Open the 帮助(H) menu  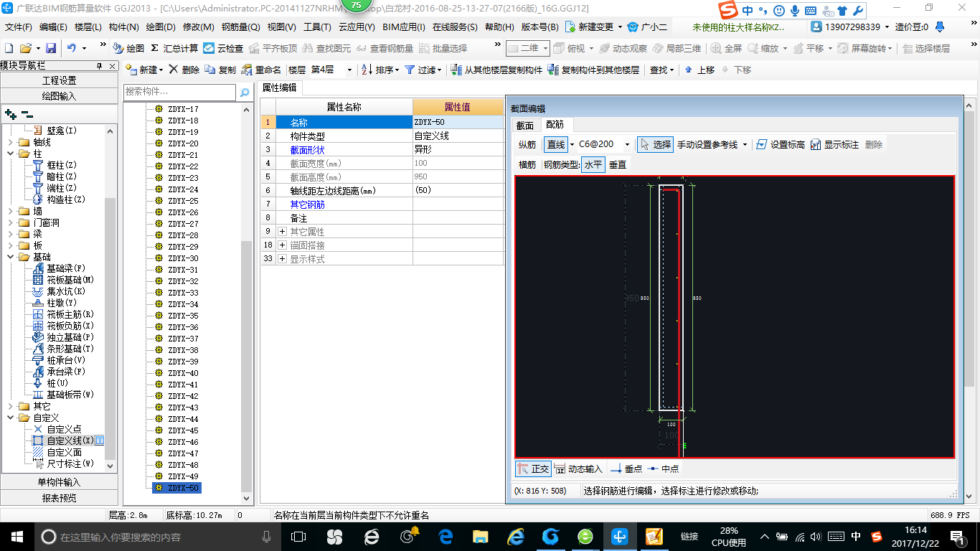(499, 27)
